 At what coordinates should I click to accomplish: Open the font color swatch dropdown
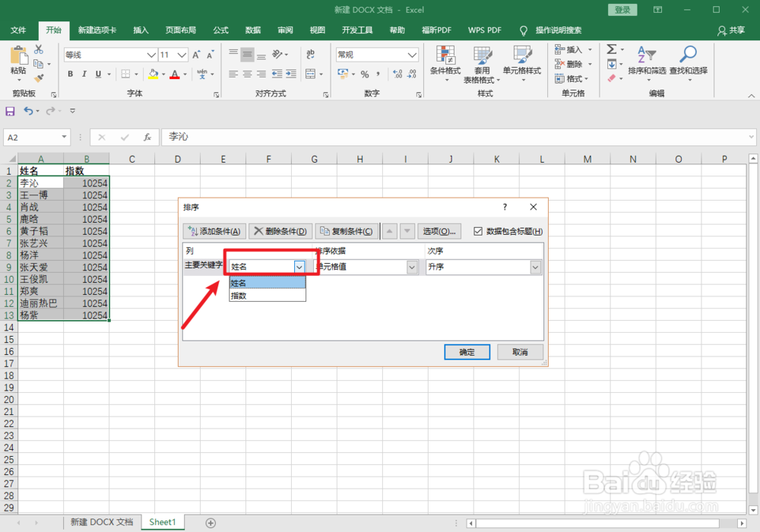(x=184, y=74)
